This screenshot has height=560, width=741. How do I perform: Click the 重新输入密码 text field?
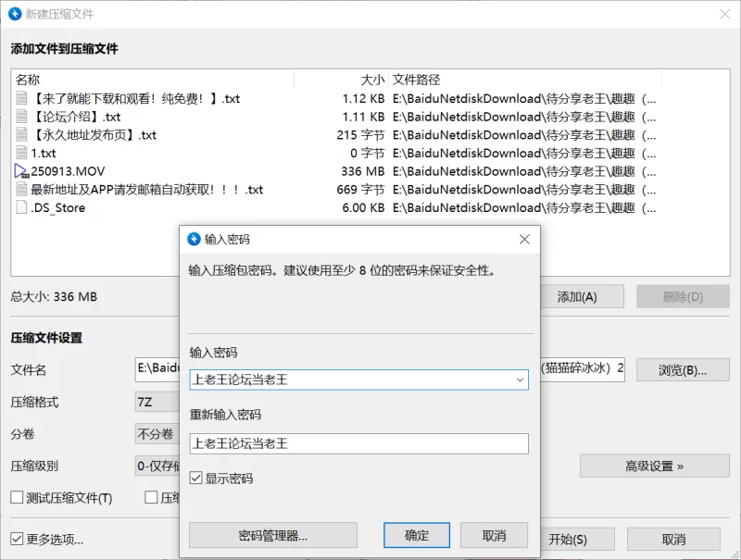[x=358, y=443]
